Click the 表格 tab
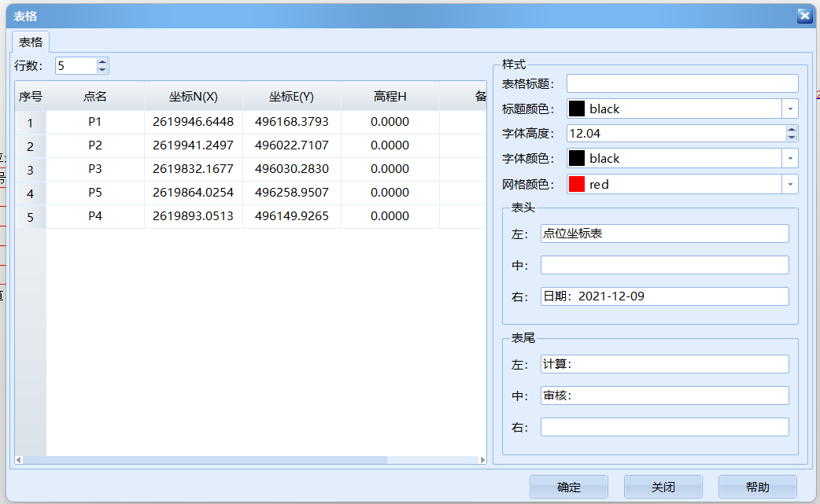This screenshot has height=504, width=820. point(31,42)
